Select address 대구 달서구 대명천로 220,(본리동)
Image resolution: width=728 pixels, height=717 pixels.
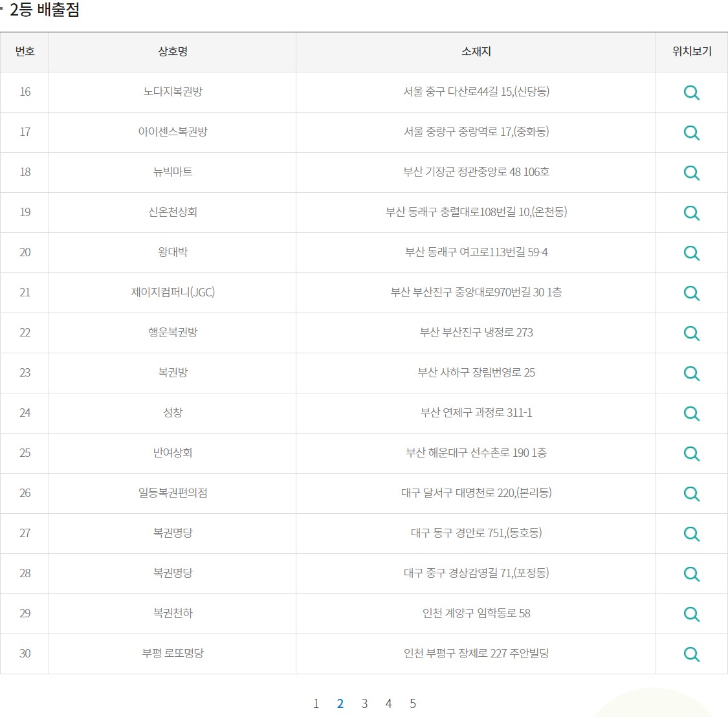coord(476,492)
